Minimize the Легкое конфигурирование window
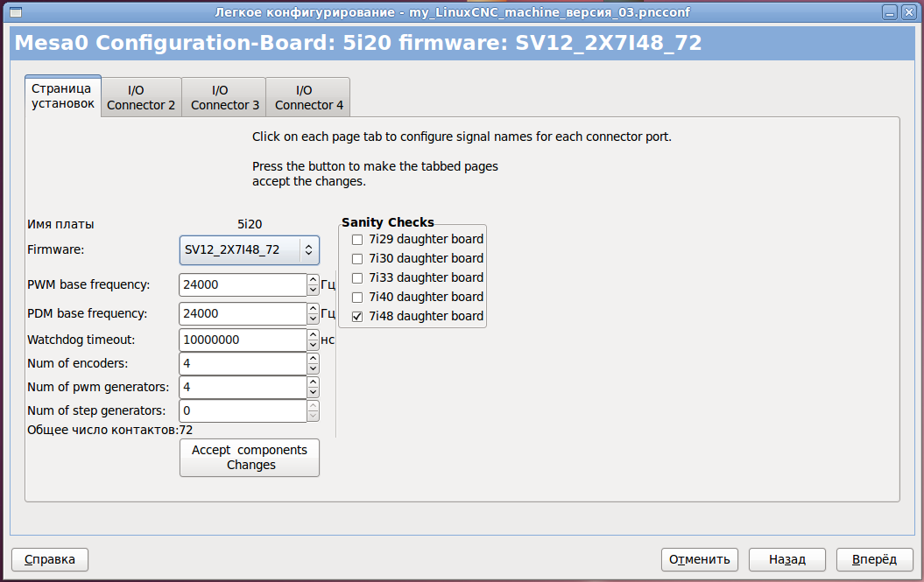The height and width of the screenshot is (582, 924). (890, 11)
